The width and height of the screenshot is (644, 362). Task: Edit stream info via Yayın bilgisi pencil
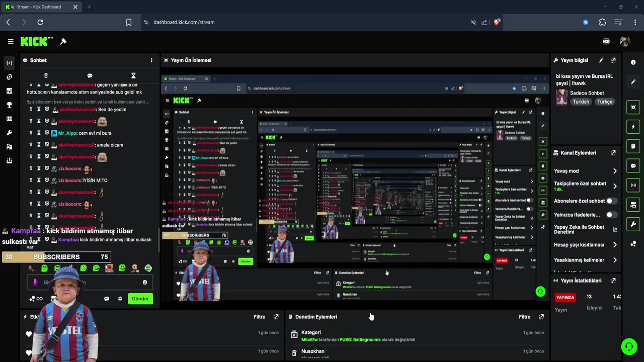[601, 60]
